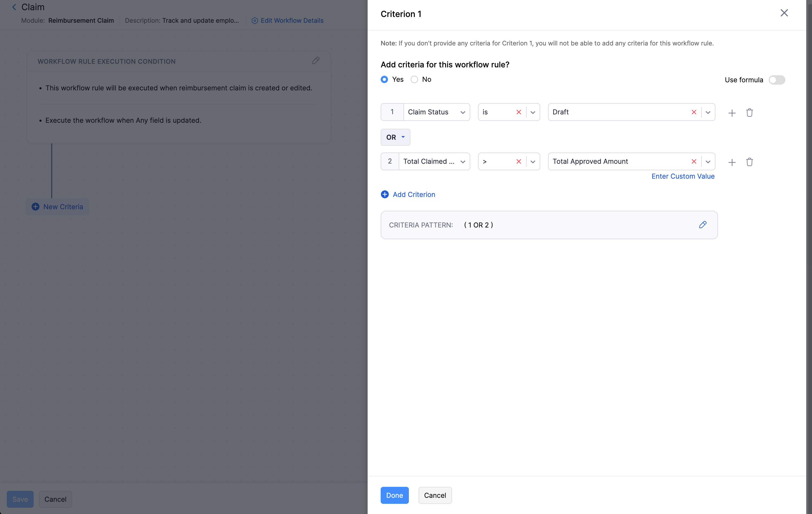Screen dimensions: 812x514
Task: Click New Criteria in the workflow canvas
Action: point(57,207)
